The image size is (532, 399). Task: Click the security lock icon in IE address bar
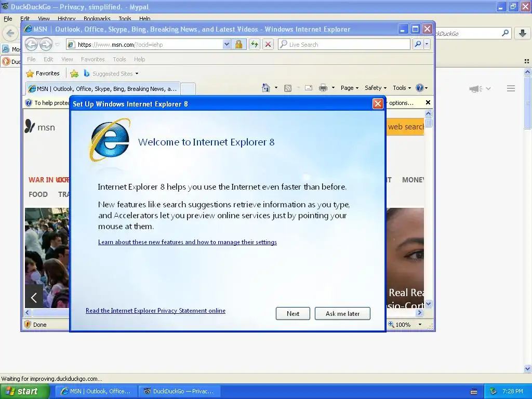pyautogui.click(x=238, y=45)
